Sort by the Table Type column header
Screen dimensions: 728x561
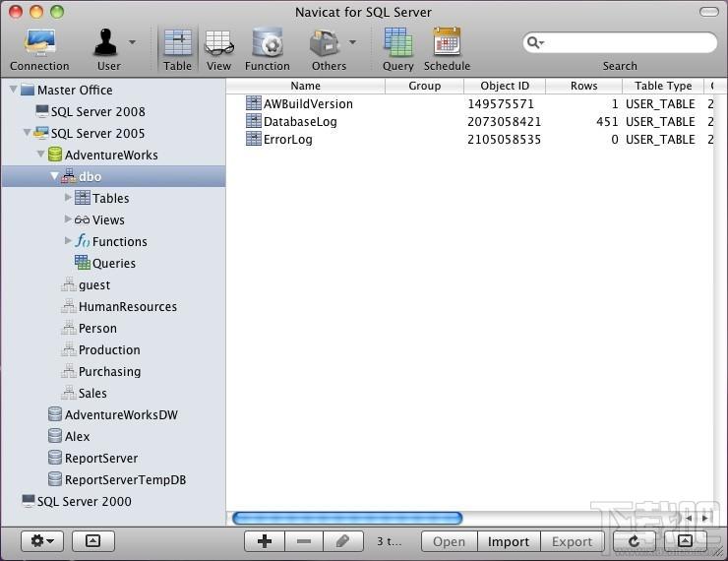tap(663, 86)
